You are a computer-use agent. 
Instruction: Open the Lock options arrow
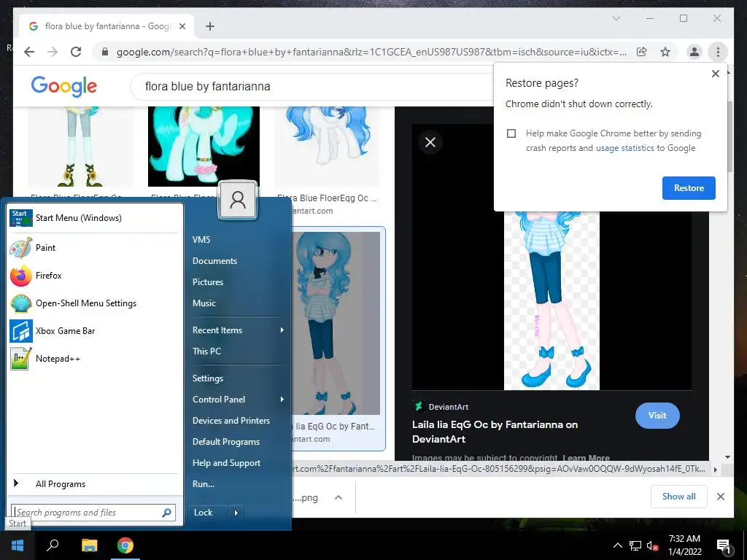coord(236,513)
